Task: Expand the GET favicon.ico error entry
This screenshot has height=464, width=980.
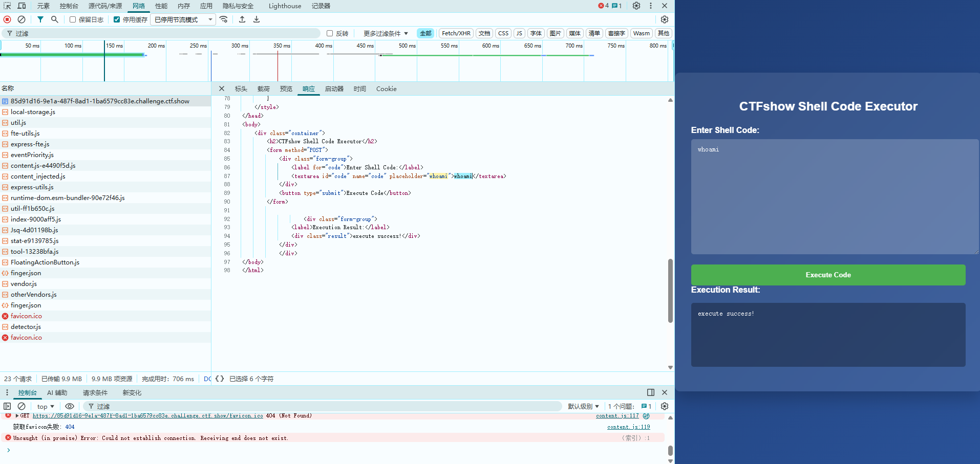Action: [17, 415]
